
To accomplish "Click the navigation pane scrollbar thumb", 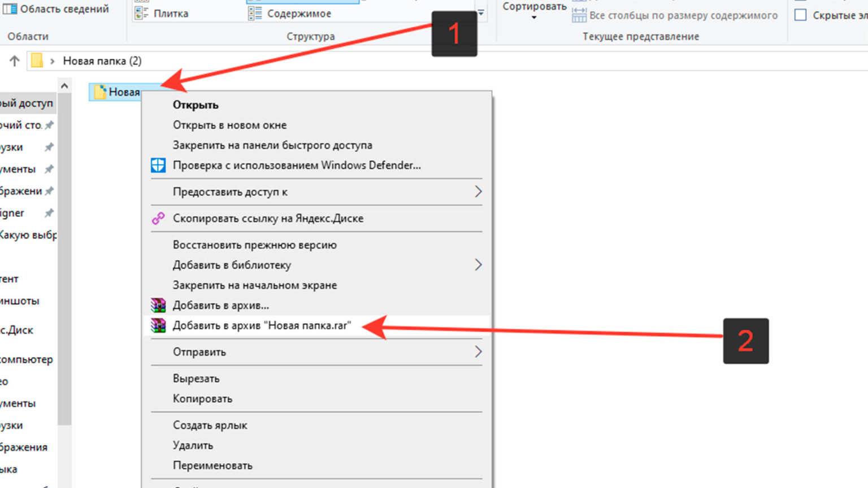I will [64, 258].
